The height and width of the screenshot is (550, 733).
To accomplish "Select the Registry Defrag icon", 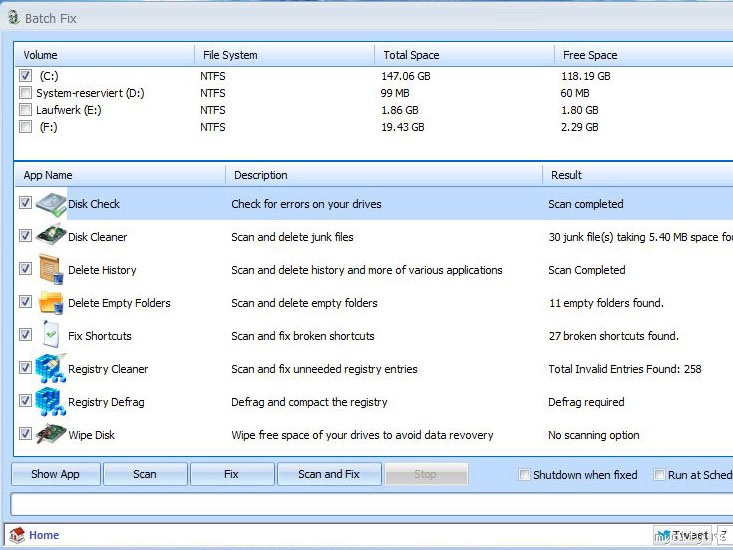I will click(x=51, y=402).
